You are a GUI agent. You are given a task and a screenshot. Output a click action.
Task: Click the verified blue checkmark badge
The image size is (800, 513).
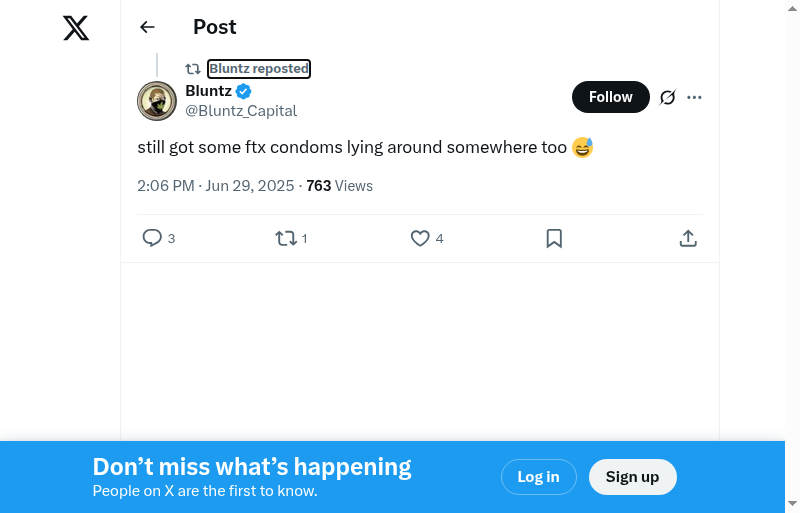click(x=243, y=91)
